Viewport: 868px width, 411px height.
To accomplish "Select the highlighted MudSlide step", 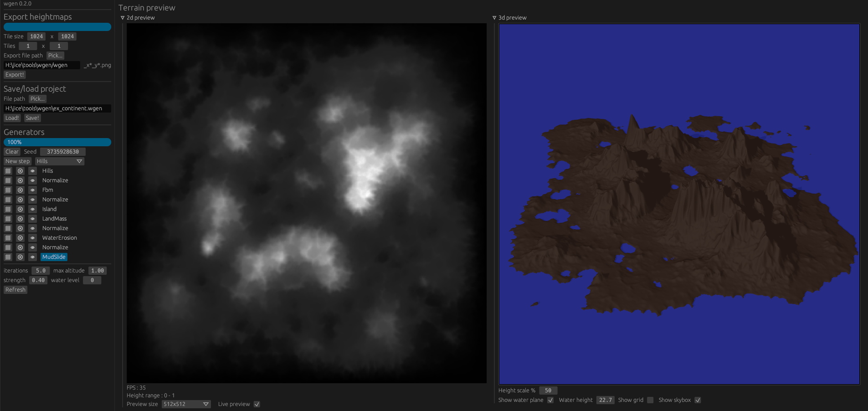I will 54,257.
